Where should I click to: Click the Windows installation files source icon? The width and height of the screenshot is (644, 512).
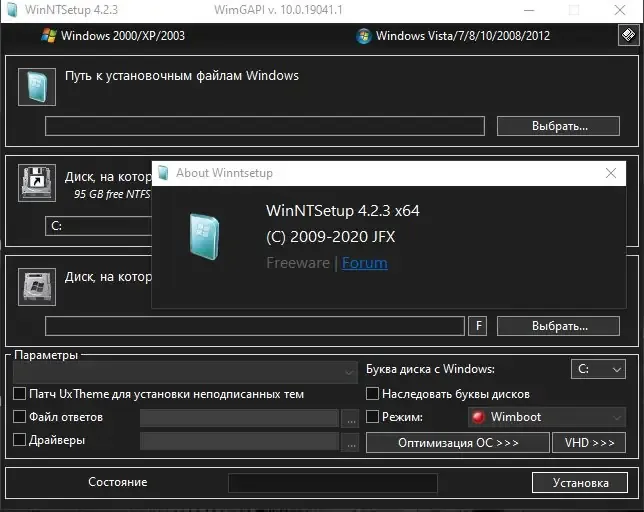pos(37,87)
